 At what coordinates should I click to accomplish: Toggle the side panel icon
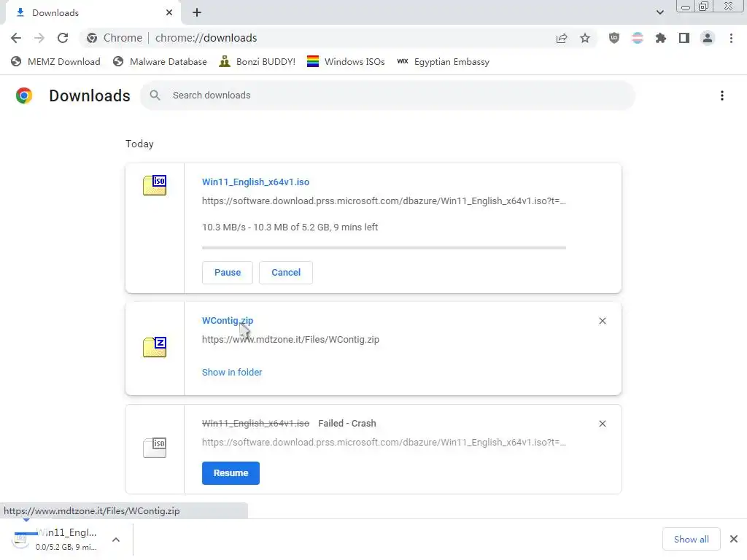point(684,38)
